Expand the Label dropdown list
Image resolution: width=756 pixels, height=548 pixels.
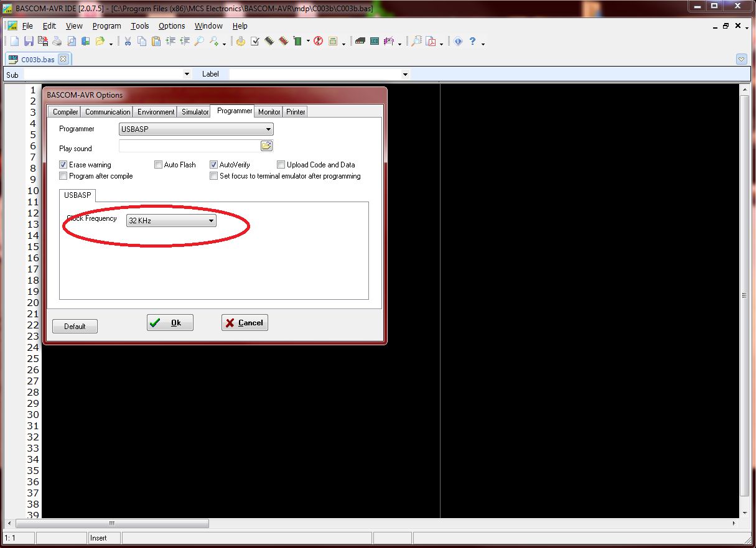405,74
